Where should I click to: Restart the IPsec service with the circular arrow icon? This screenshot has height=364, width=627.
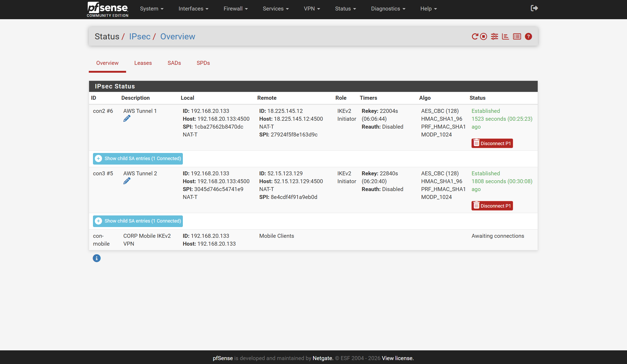[475, 36]
